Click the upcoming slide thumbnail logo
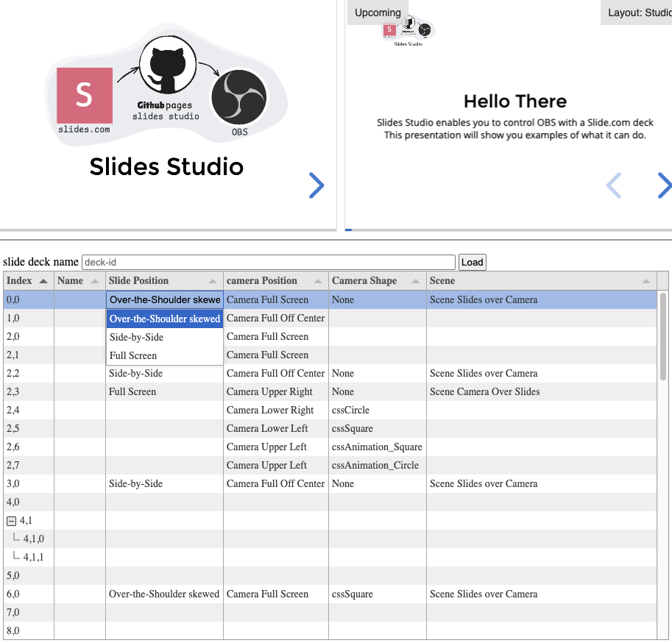672x643 pixels. [408, 30]
